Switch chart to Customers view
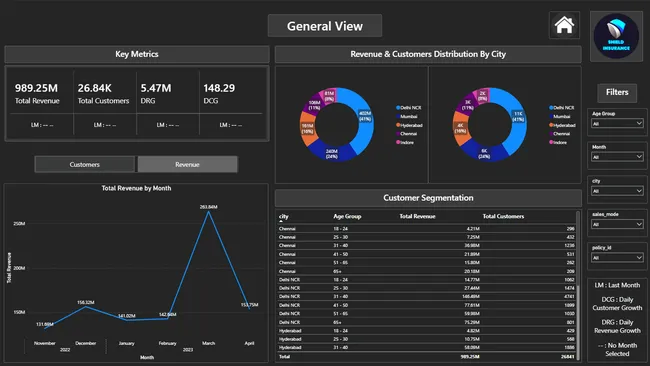This screenshot has height=366, width=650. [x=85, y=165]
